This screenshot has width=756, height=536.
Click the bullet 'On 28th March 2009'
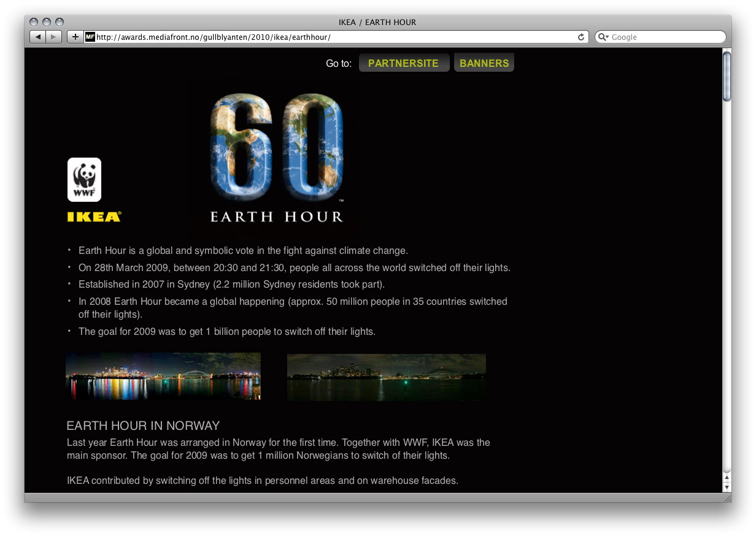click(295, 268)
